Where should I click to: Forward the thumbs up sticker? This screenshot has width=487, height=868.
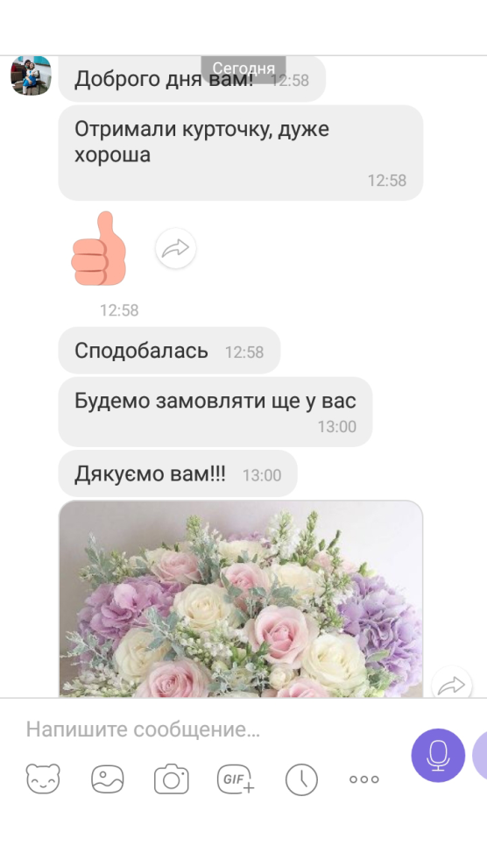coord(176,248)
